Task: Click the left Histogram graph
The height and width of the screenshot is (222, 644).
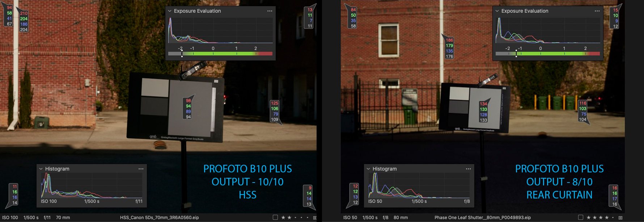Action: click(x=92, y=185)
